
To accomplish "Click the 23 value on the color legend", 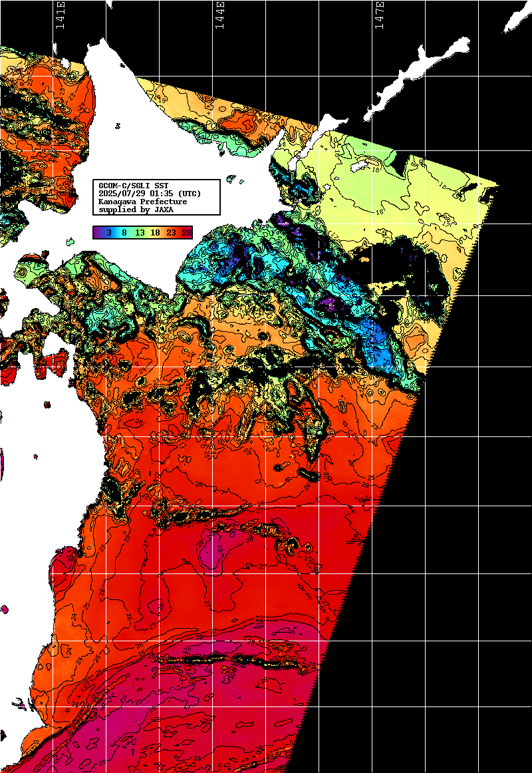I will (x=171, y=233).
